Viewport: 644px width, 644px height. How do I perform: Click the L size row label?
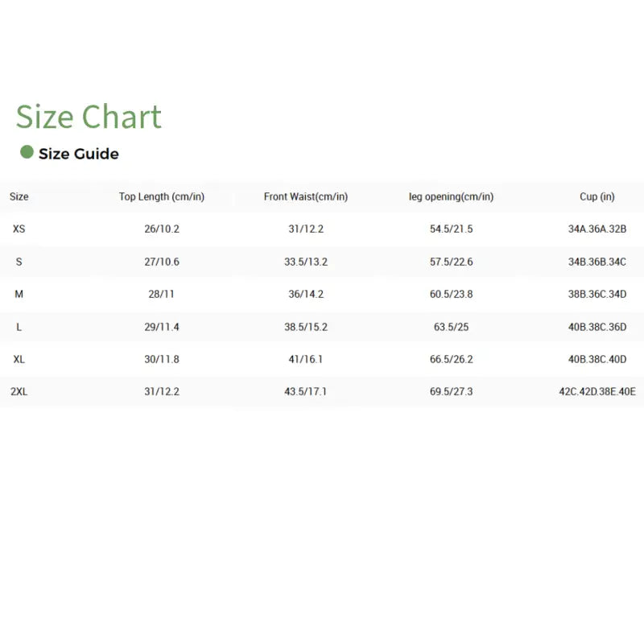pos(19,327)
